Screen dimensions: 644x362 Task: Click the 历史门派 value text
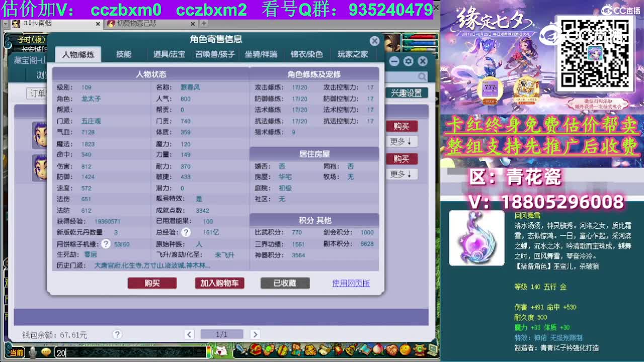point(152,265)
